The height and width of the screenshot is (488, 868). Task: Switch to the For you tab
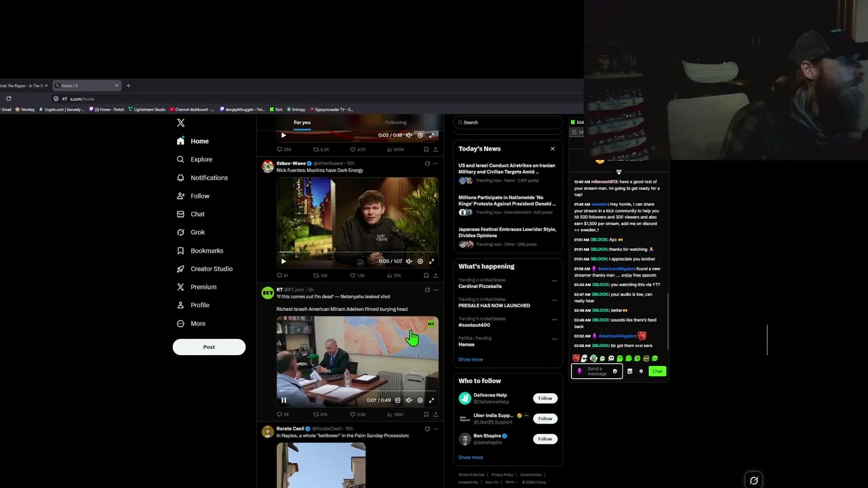click(x=302, y=123)
